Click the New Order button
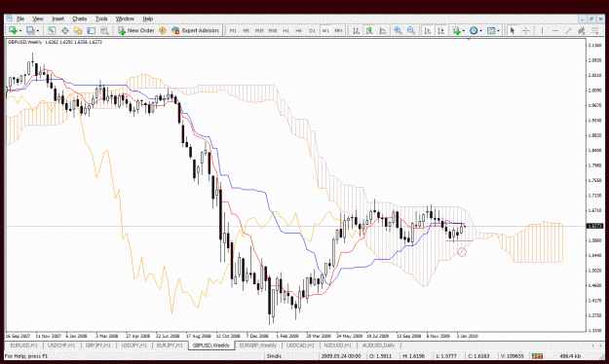The image size is (609, 364). point(136,30)
